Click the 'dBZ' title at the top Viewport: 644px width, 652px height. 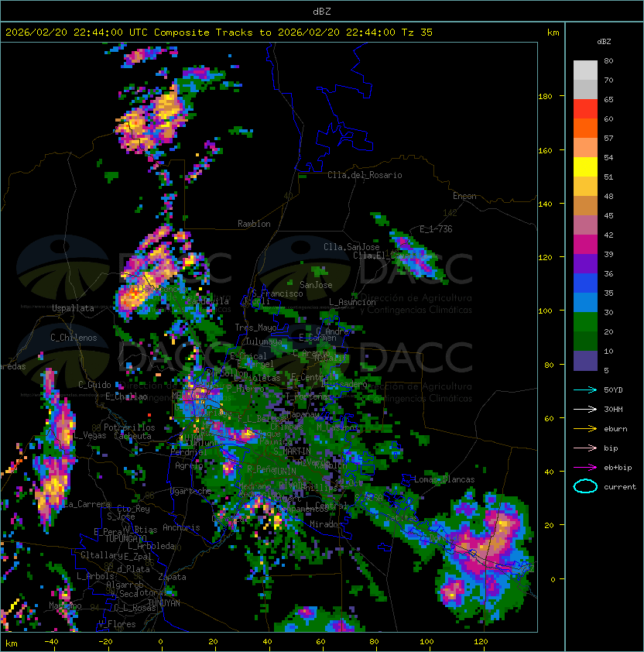coord(322,12)
